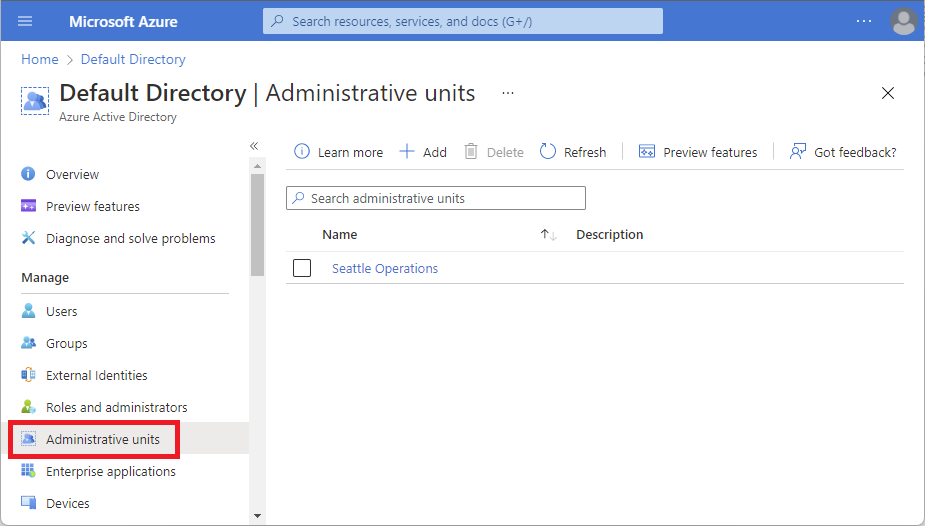Collapse the left navigation pane
Viewport: 925px width, 526px height.
pos(254,146)
